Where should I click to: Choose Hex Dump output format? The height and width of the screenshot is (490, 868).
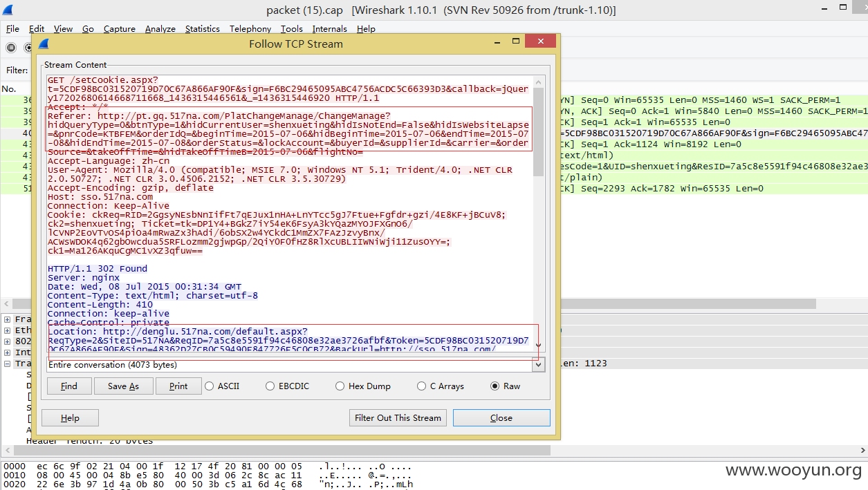click(340, 386)
